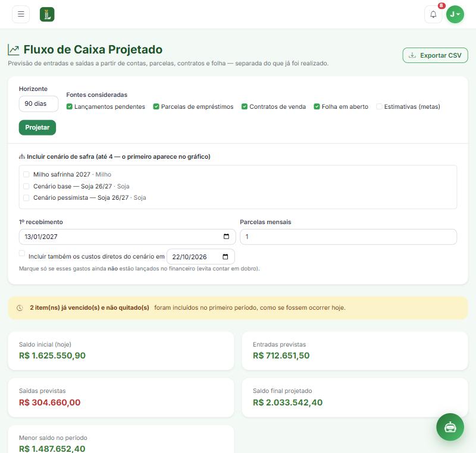Uncheck Contratos de venda source
The image size is (476, 453).
(x=245, y=107)
